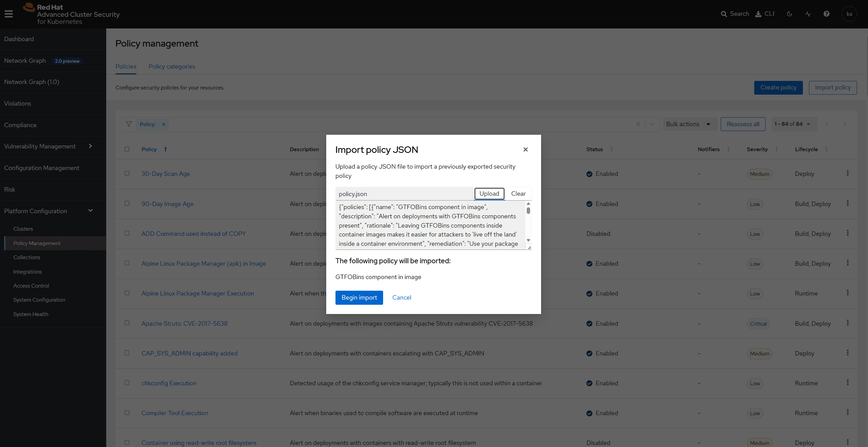Image resolution: width=868 pixels, height=447 pixels.
Task: Check chkconfig Execution row
Action: point(127,383)
